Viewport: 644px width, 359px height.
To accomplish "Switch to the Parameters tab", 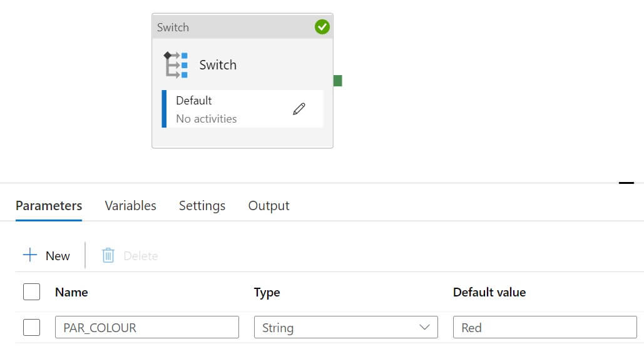I will tap(49, 206).
